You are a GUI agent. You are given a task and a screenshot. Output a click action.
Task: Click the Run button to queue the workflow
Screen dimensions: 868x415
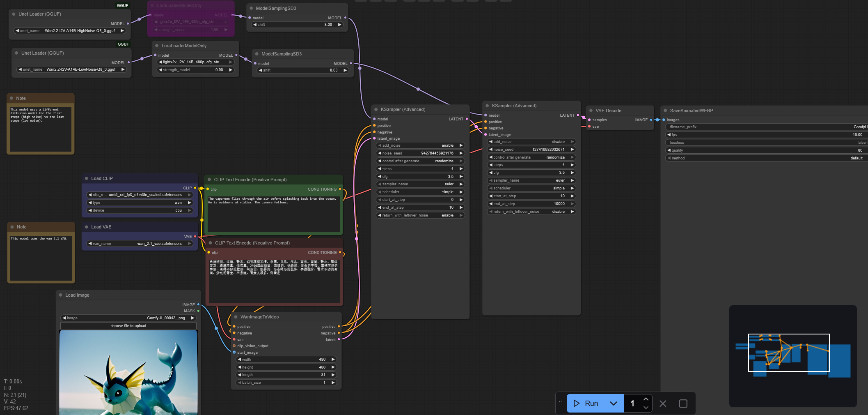pyautogui.click(x=586, y=403)
